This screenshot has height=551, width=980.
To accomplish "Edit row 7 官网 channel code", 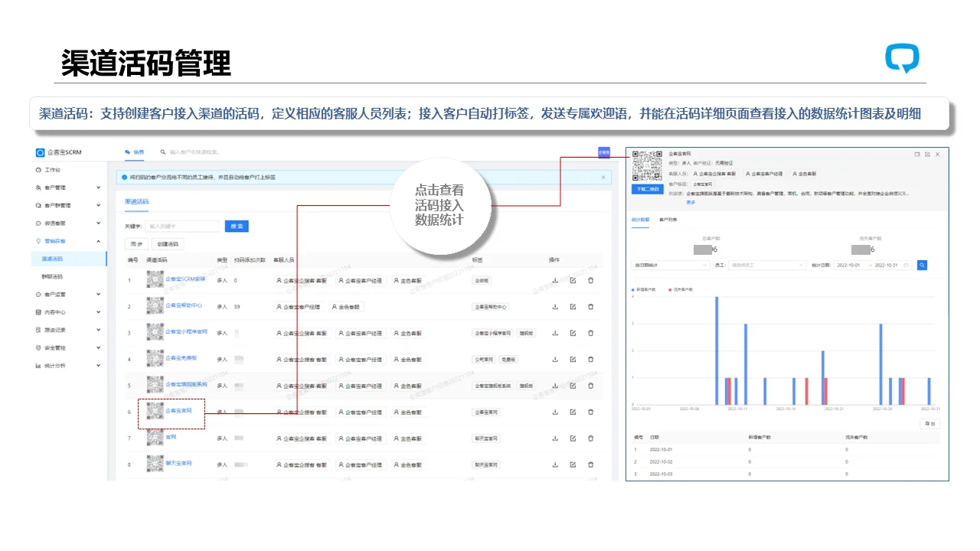I will [x=573, y=439].
